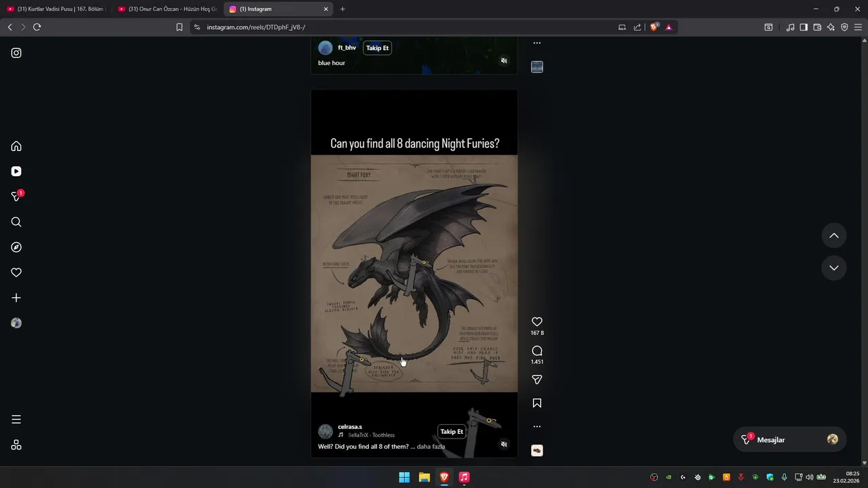Open File Explorer from taskbar
Screen dimensions: 868x488
pyautogui.click(x=425, y=477)
